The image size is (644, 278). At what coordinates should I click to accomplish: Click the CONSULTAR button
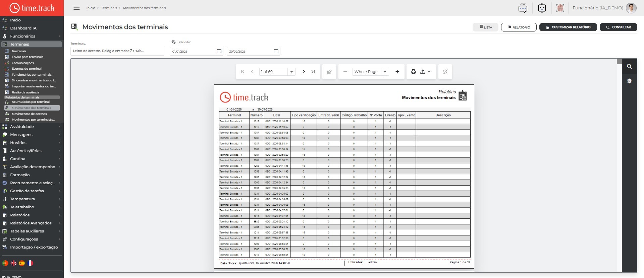618,27
